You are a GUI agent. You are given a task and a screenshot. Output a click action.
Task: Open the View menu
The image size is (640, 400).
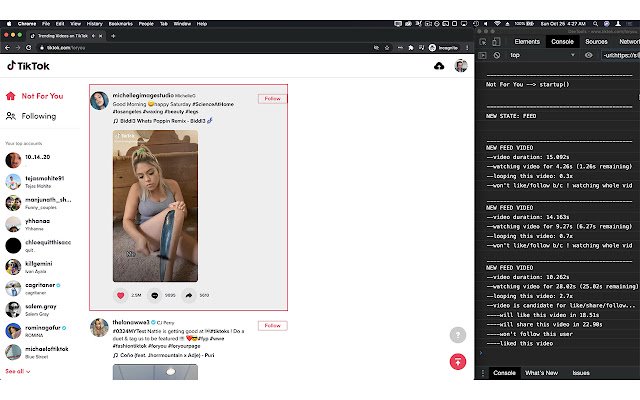tap(76, 24)
